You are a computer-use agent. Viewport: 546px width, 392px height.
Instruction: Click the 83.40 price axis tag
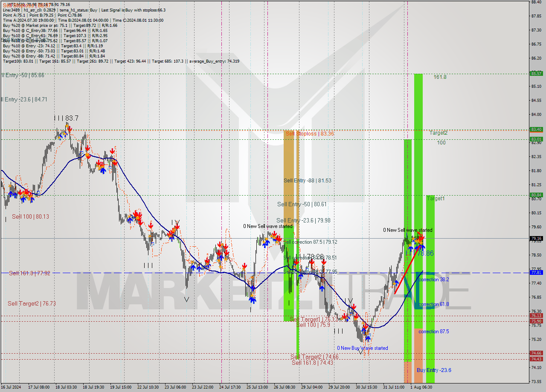[536, 130]
